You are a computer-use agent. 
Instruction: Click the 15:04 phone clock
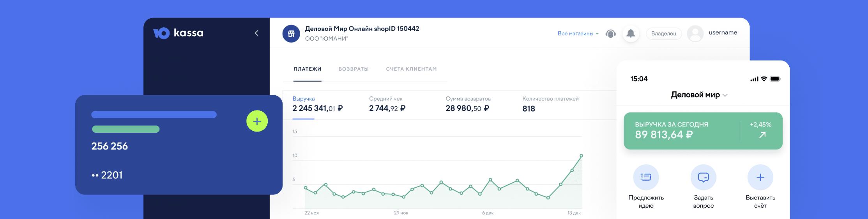coord(639,79)
